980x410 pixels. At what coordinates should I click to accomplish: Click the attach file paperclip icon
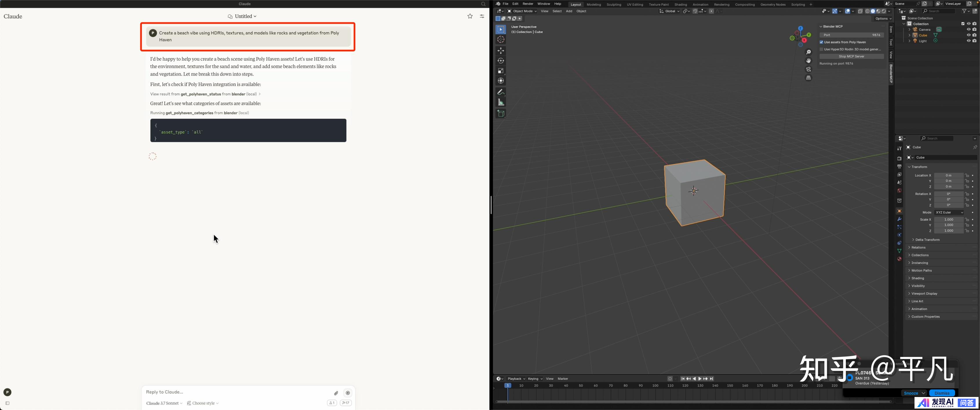pos(336,393)
